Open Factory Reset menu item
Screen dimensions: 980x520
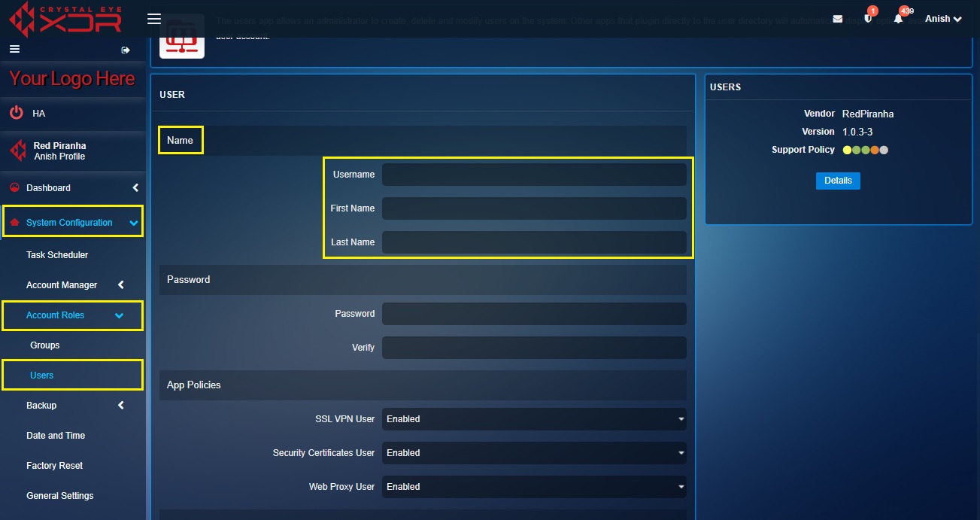click(55, 466)
